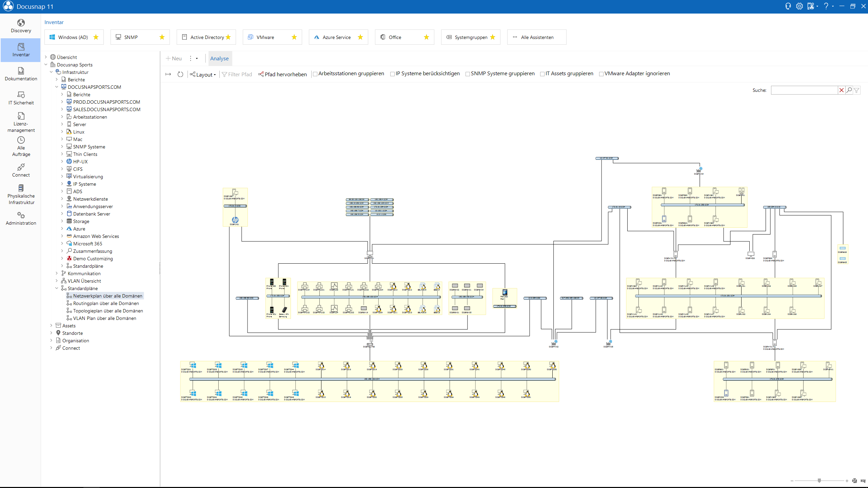Collapse the Standardpläne tree node
This screenshot has width=868, height=488.
pos(57,288)
